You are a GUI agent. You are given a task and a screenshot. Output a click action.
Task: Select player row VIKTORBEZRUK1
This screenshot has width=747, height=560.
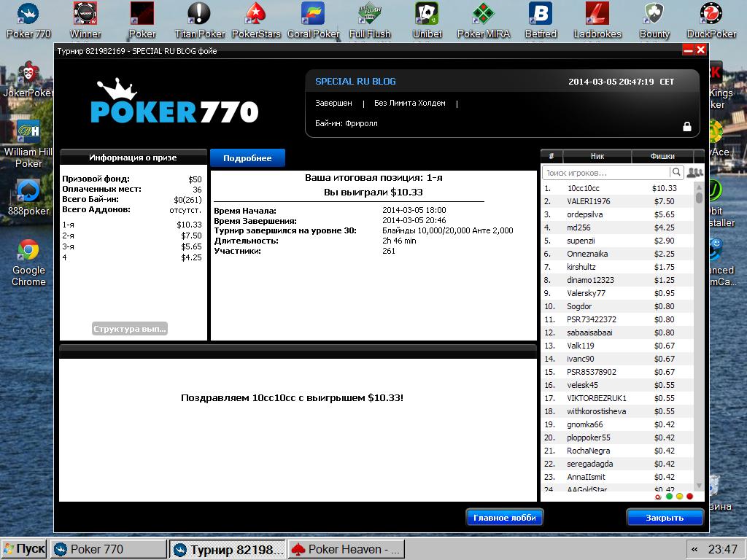pos(618,398)
